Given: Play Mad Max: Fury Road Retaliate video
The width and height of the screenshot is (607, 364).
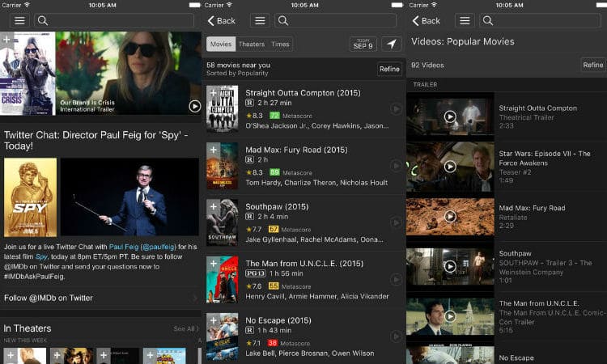Looking at the screenshot, I should point(450,216).
